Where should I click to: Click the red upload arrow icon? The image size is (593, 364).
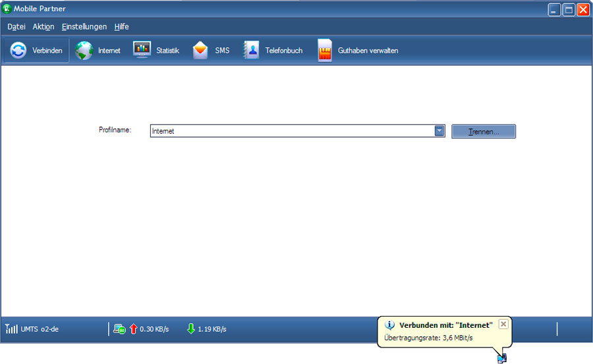(133, 329)
